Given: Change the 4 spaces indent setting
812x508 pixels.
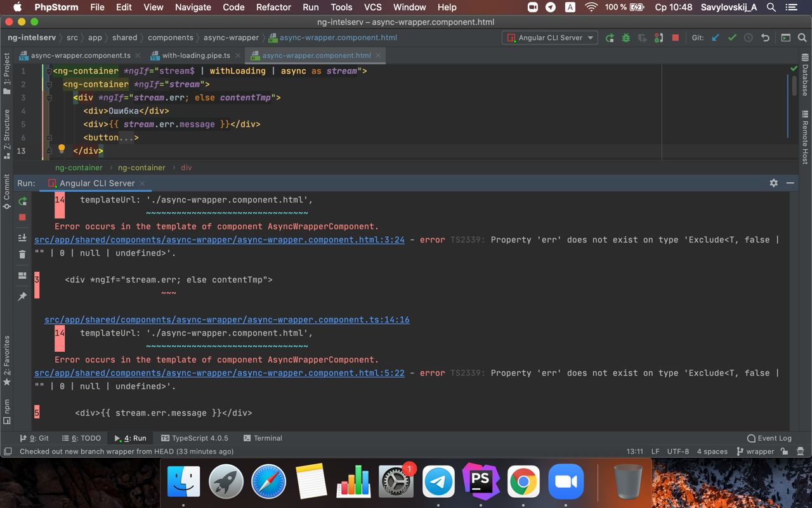Looking at the screenshot, I should pos(712,451).
